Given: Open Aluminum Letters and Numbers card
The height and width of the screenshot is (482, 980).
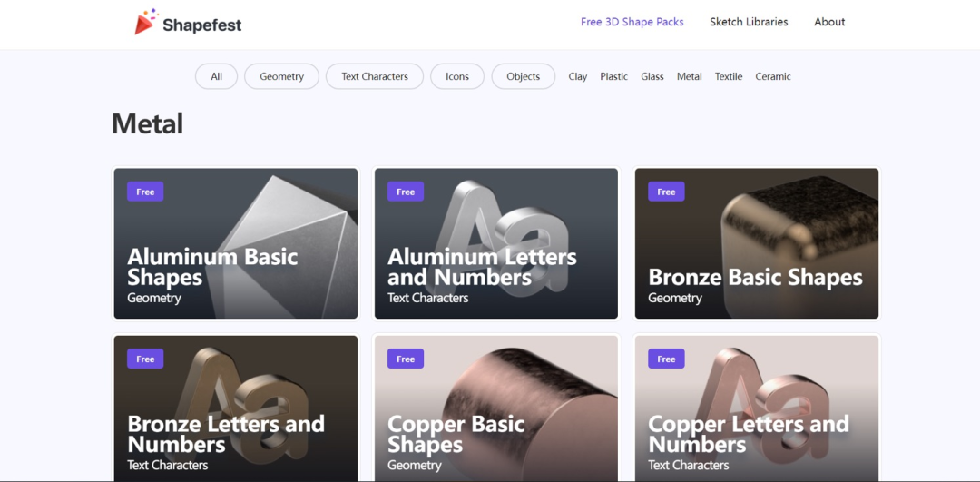Looking at the screenshot, I should coord(496,243).
